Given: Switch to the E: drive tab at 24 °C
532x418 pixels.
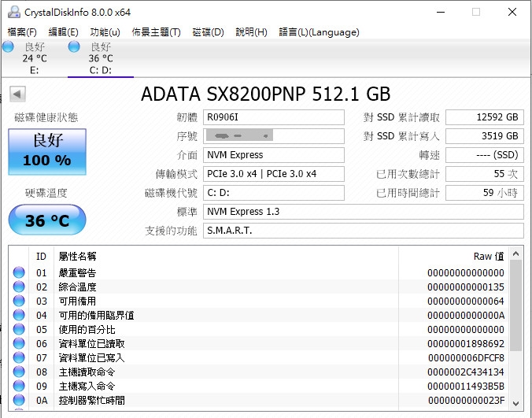Looking at the screenshot, I should (35, 58).
